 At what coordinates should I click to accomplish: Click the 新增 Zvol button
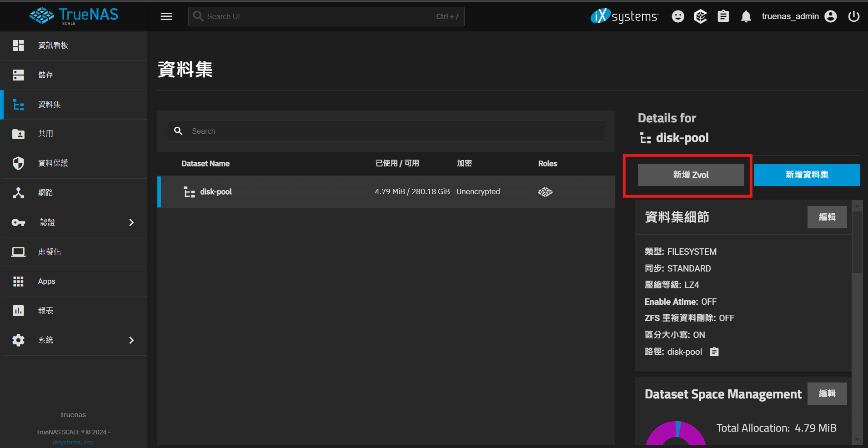690,175
